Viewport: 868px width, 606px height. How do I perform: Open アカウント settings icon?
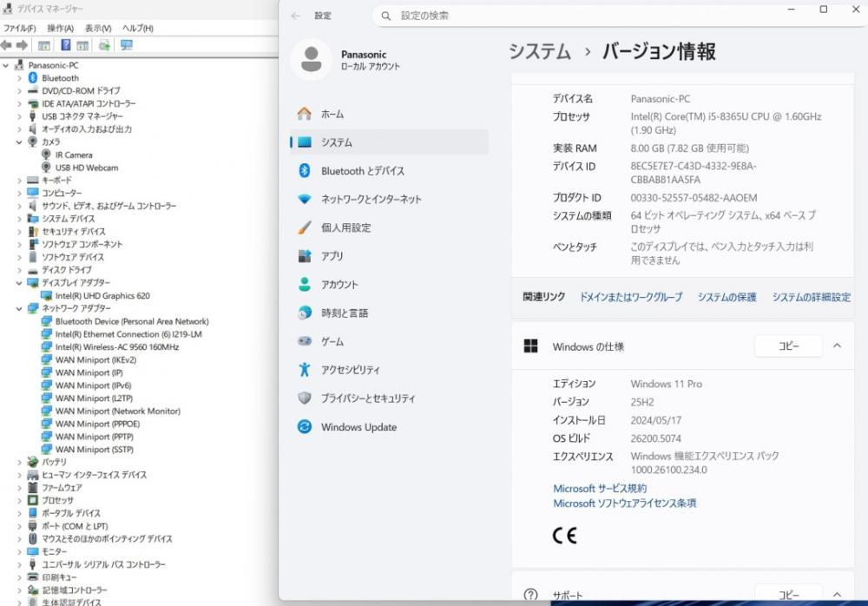305,284
